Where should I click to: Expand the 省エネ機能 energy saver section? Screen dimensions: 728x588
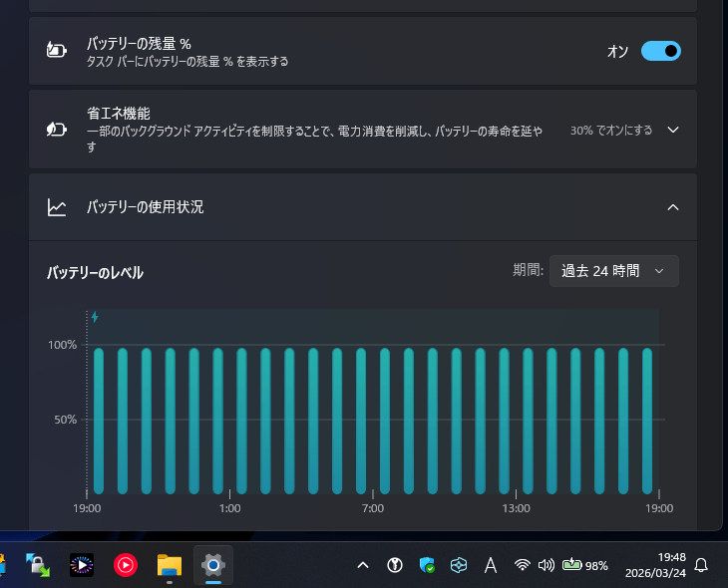coord(672,131)
